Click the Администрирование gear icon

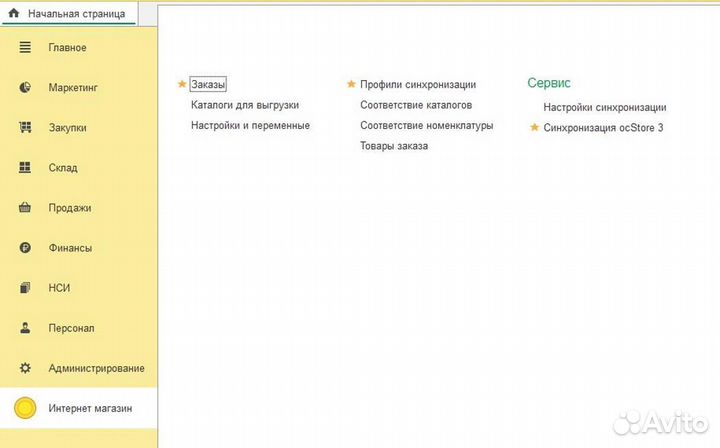25,368
